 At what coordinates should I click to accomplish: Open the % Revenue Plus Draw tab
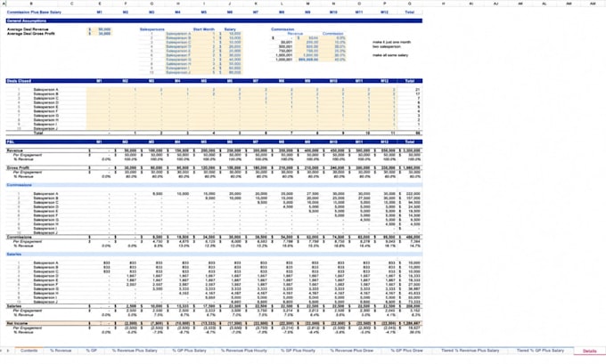point(352,351)
